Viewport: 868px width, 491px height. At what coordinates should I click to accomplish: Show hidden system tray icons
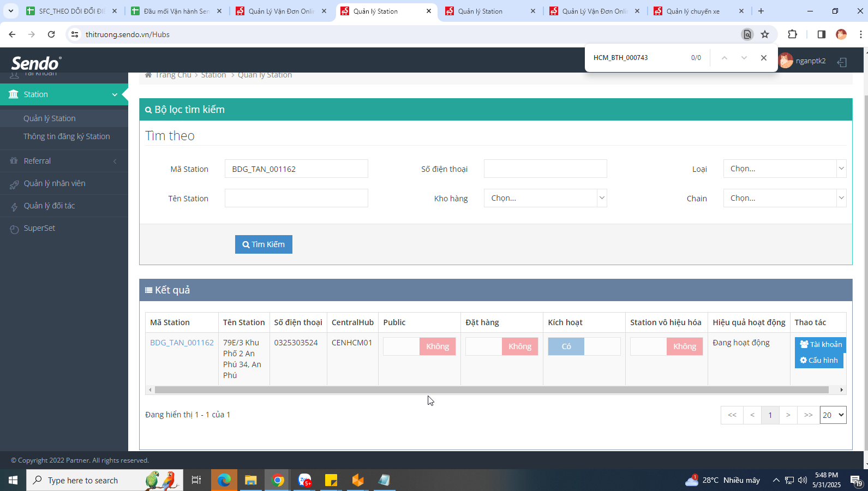(x=776, y=480)
